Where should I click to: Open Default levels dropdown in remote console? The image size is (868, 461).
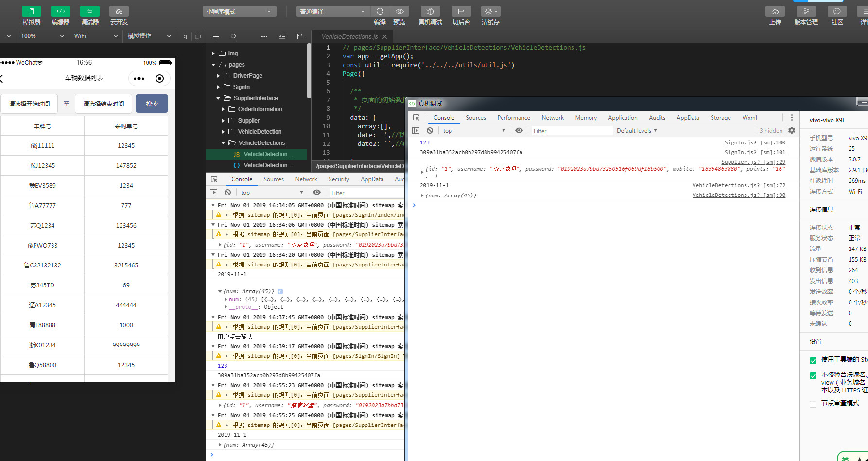[637, 130]
